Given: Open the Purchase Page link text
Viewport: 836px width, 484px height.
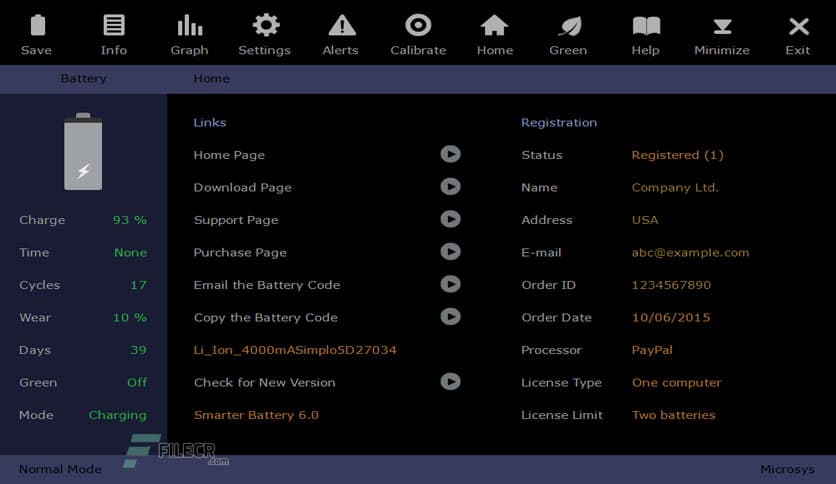Looking at the screenshot, I should [240, 253].
